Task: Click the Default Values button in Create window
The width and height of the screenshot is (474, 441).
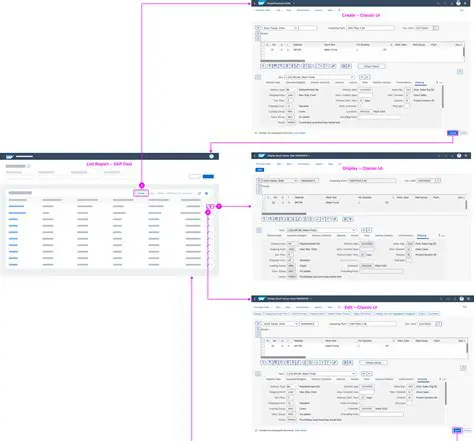Action: click(371, 66)
